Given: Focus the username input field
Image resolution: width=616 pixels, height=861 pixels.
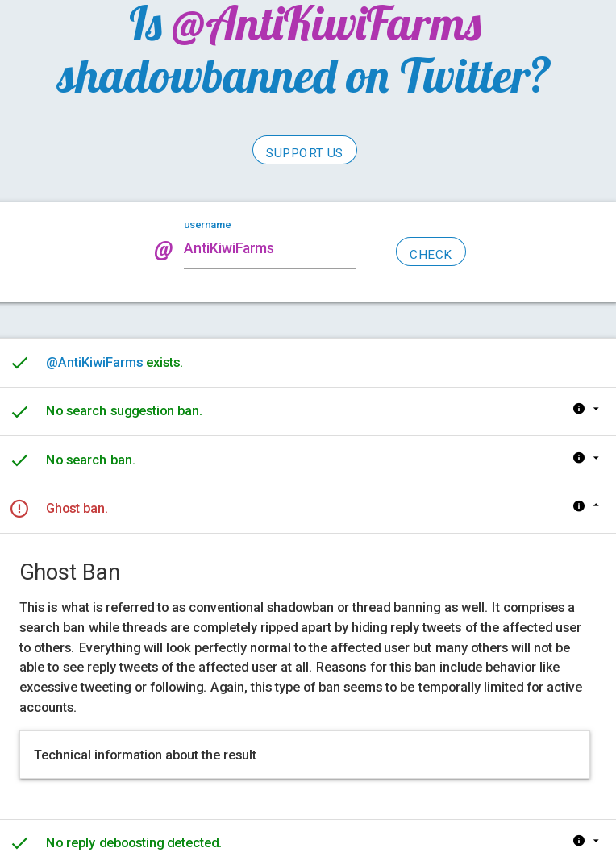Looking at the screenshot, I should 269,249.
